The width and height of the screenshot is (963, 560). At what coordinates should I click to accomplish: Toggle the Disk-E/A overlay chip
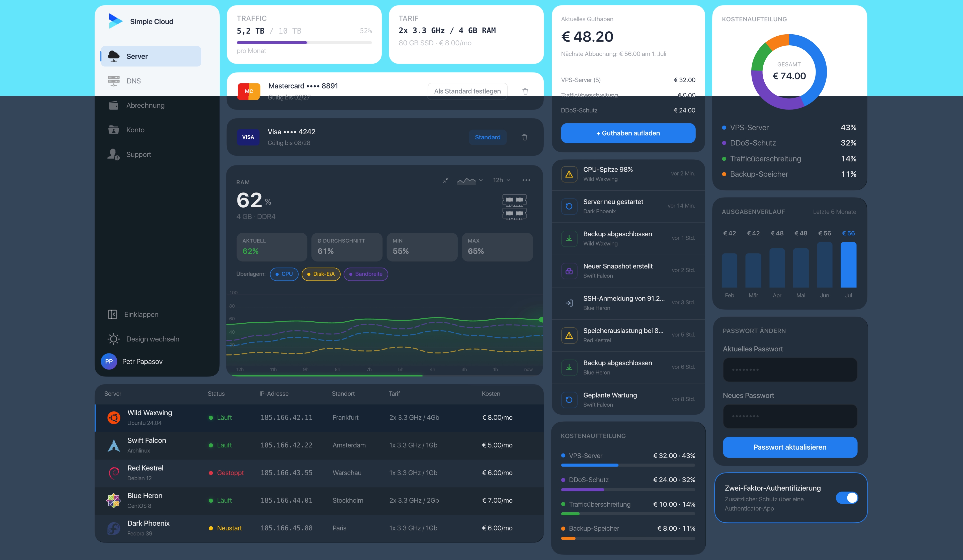321,274
